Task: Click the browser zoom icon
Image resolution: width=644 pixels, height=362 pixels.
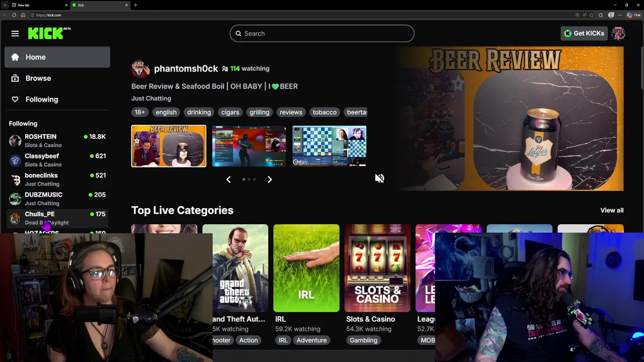Action: (577, 15)
